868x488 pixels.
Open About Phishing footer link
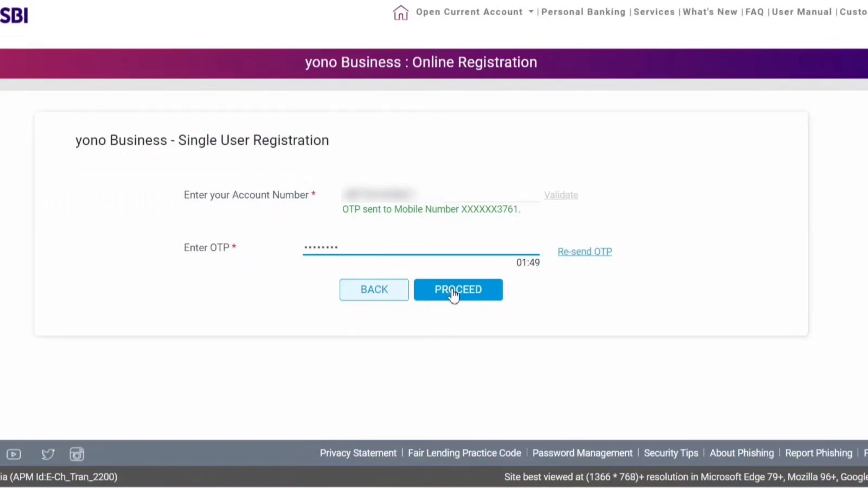742,453
